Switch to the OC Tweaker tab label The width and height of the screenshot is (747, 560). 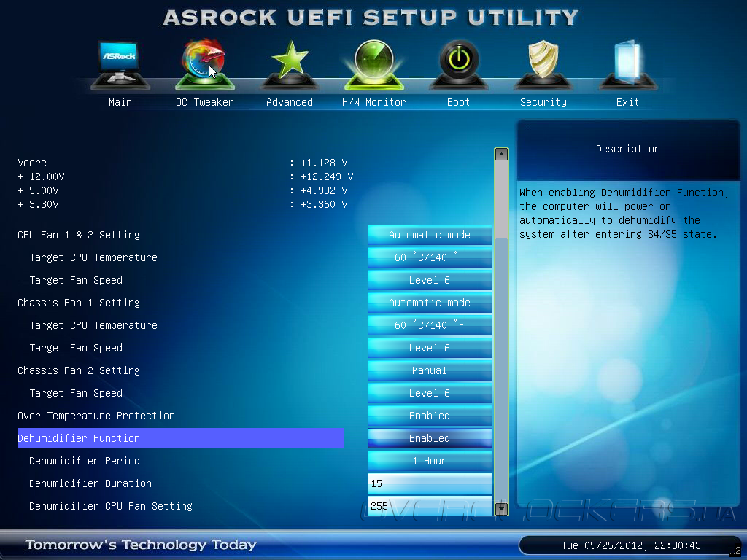(x=204, y=102)
